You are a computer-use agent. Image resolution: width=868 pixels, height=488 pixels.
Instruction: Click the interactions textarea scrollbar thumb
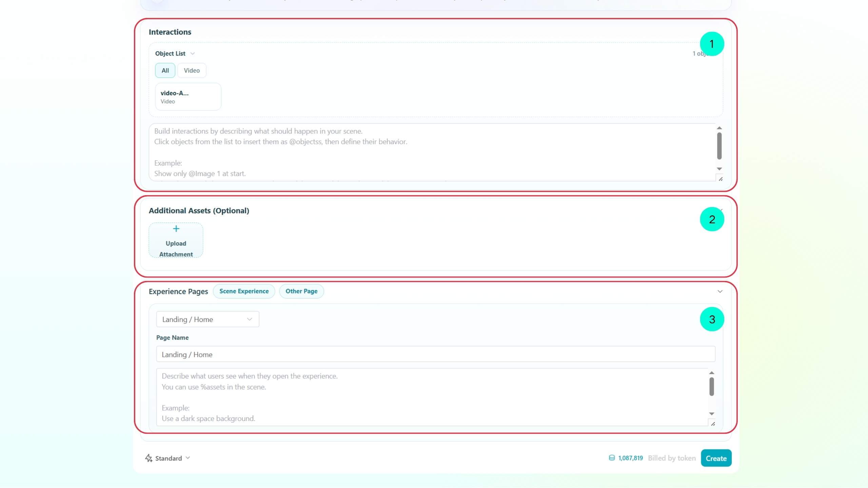pyautogui.click(x=719, y=146)
